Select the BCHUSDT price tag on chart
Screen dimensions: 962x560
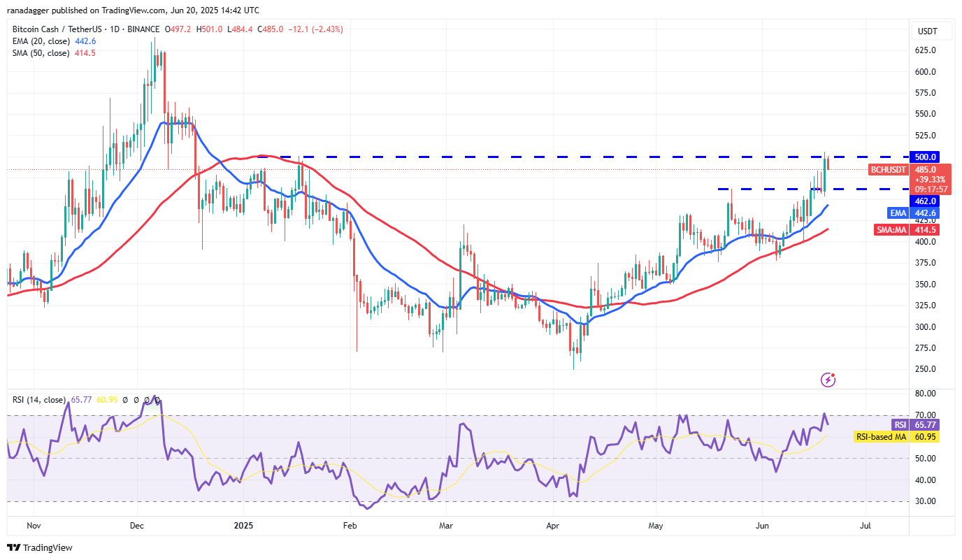click(889, 170)
